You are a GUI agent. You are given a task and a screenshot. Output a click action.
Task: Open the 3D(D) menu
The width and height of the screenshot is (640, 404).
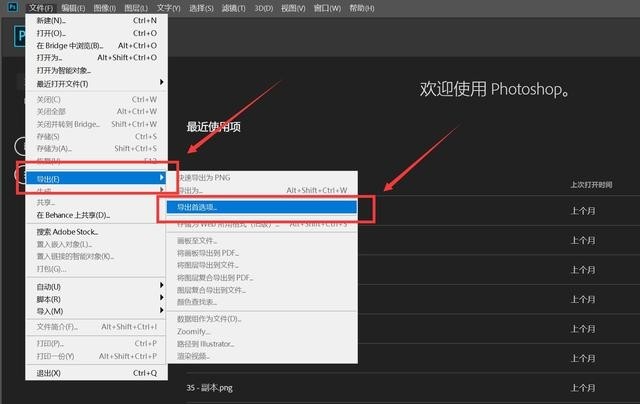pyautogui.click(x=263, y=8)
